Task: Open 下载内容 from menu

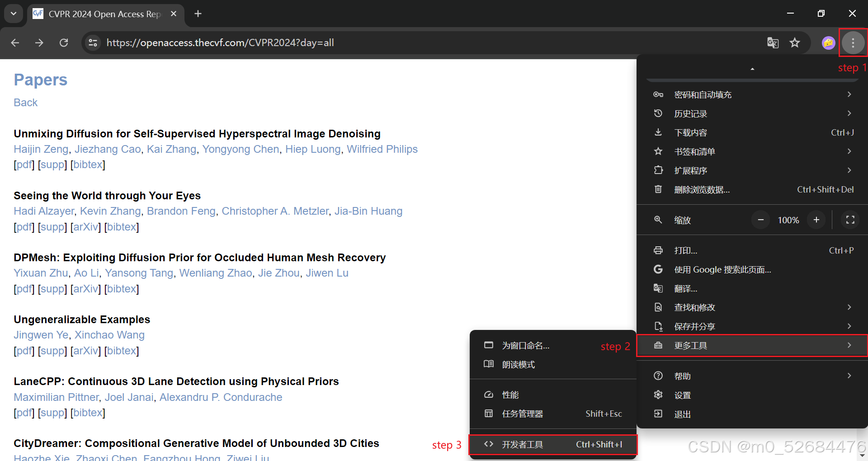Action: click(x=752, y=132)
